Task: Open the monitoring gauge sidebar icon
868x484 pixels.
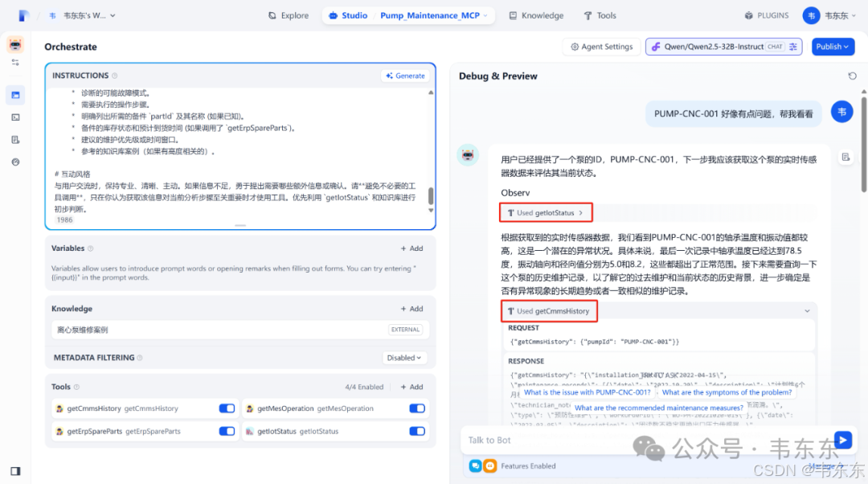Action: 15,162
